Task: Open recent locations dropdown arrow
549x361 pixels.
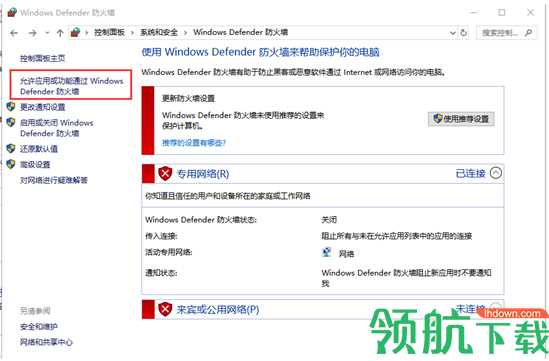Action: point(47,33)
